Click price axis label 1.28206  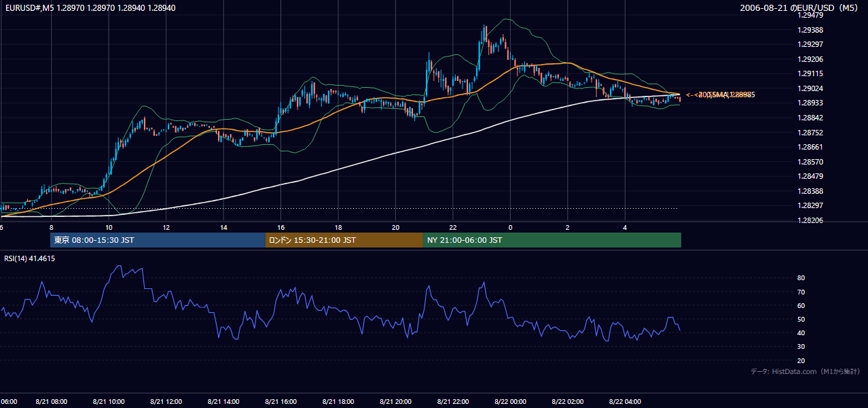tap(810, 220)
